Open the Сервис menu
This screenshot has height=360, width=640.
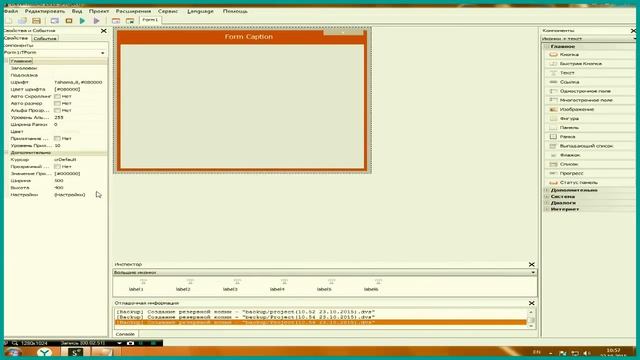168,11
